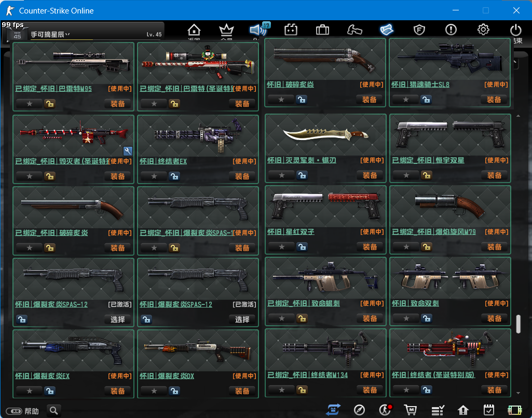The image size is (532, 418).
Task: Open the calendar face event icon in top bar
Action: (x=291, y=30)
